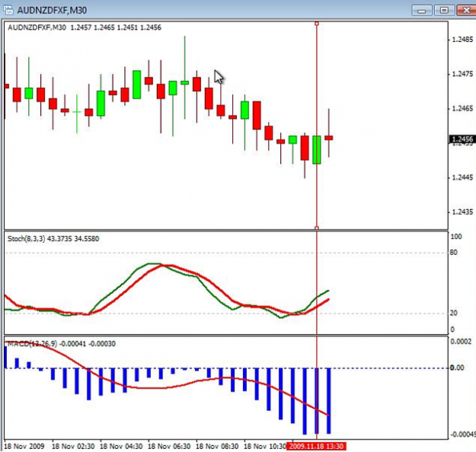Screen dimensions: 476x452
Task: Click the MACD(12,26,9) indicator label
Action: tap(62, 344)
